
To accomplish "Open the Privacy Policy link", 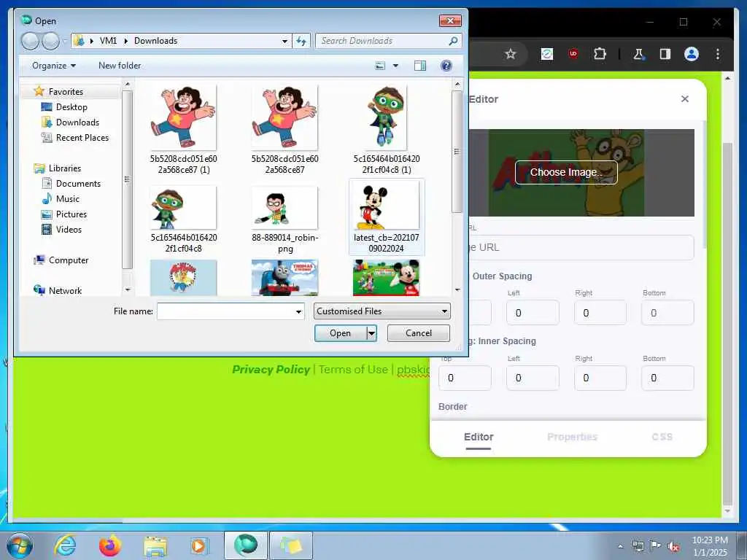I will (x=271, y=370).
